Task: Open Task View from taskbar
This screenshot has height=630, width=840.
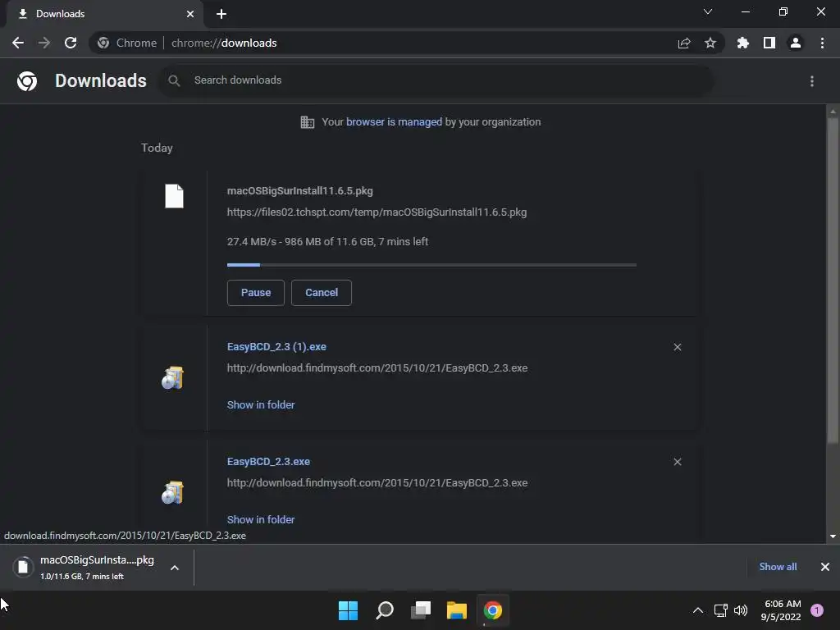Action: [421, 610]
